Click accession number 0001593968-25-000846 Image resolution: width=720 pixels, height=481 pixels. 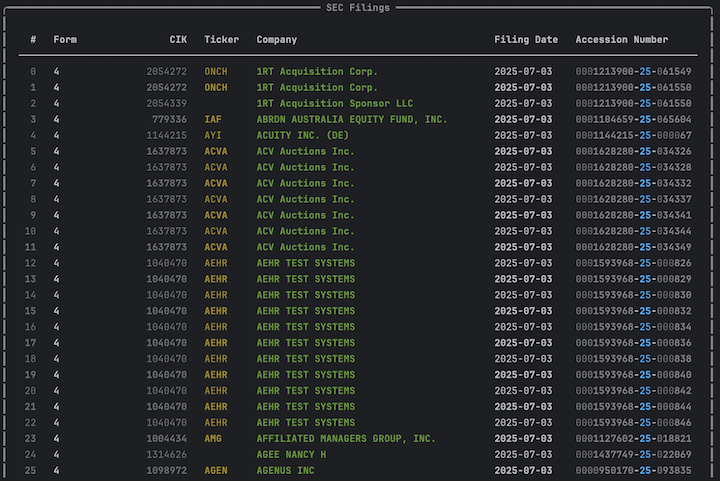tap(633, 422)
